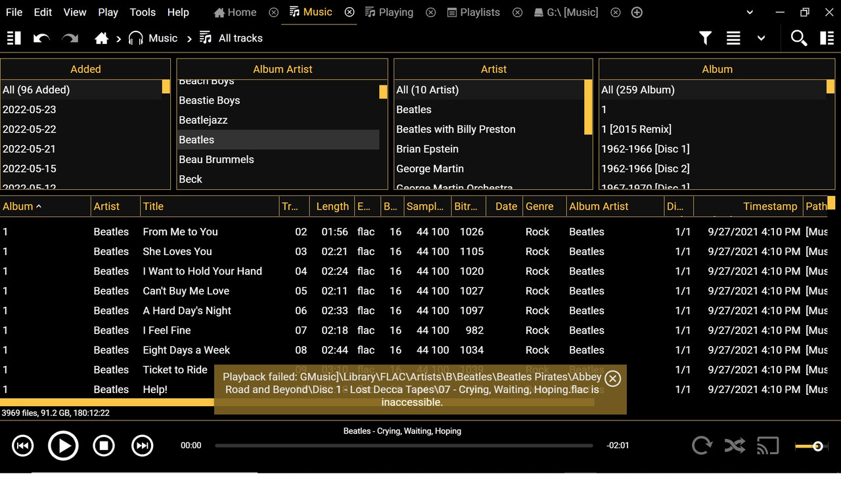Select Beatles with Billy Preston artist
841x504 pixels.
pos(489,129)
